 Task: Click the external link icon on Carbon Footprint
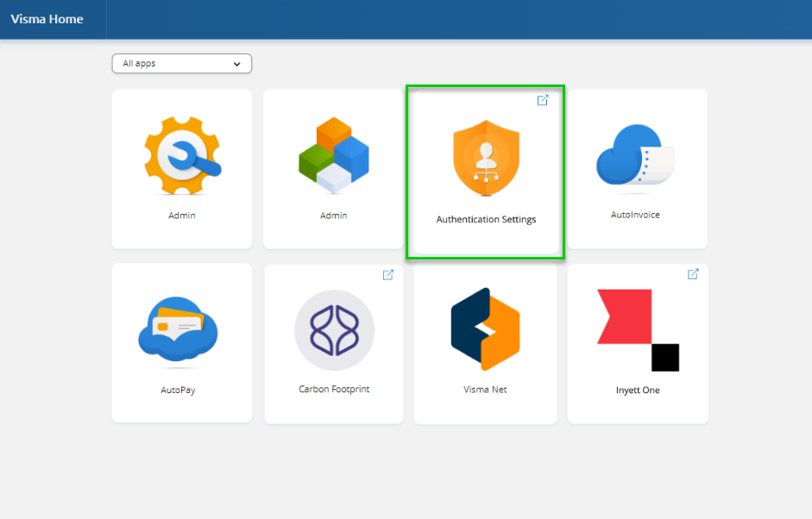387,275
